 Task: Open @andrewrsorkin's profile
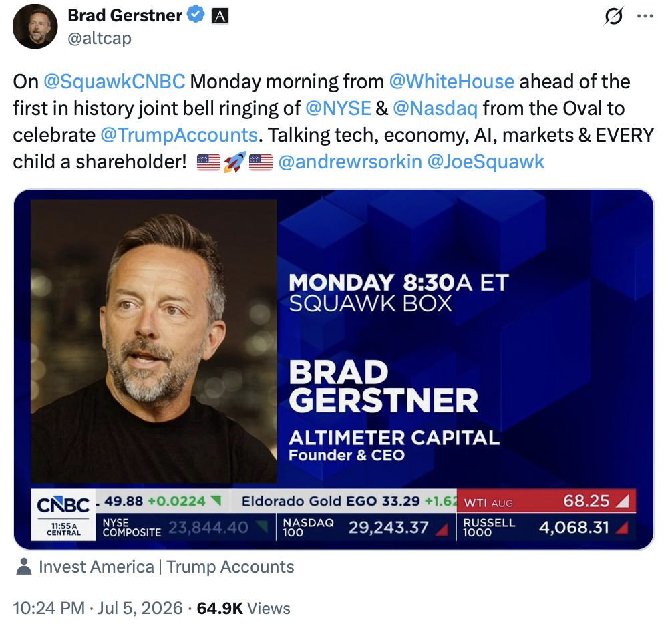click(x=350, y=162)
